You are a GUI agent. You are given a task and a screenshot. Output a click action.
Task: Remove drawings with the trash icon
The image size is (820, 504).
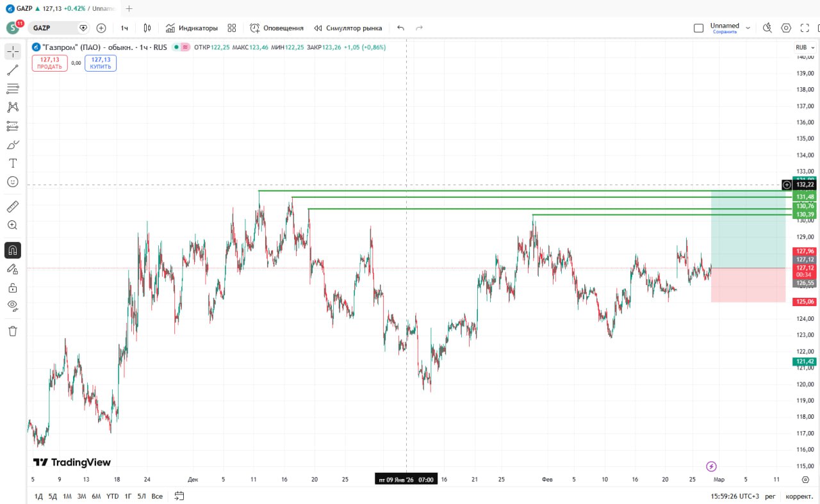click(13, 331)
